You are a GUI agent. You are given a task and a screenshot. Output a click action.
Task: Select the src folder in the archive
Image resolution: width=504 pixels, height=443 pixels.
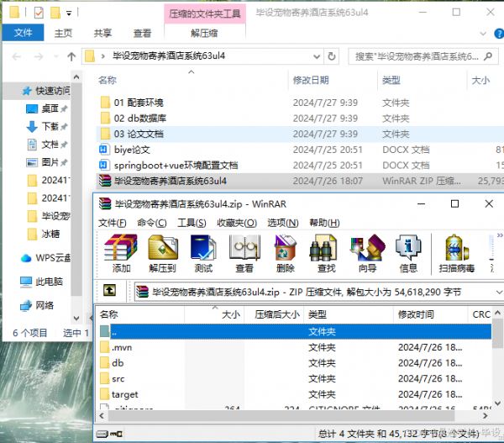coord(120,378)
